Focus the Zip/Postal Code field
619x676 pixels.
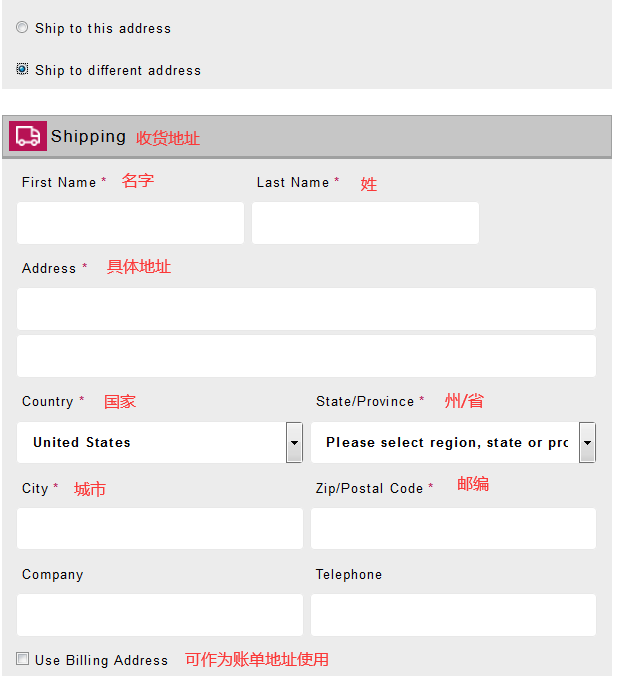pos(453,528)
